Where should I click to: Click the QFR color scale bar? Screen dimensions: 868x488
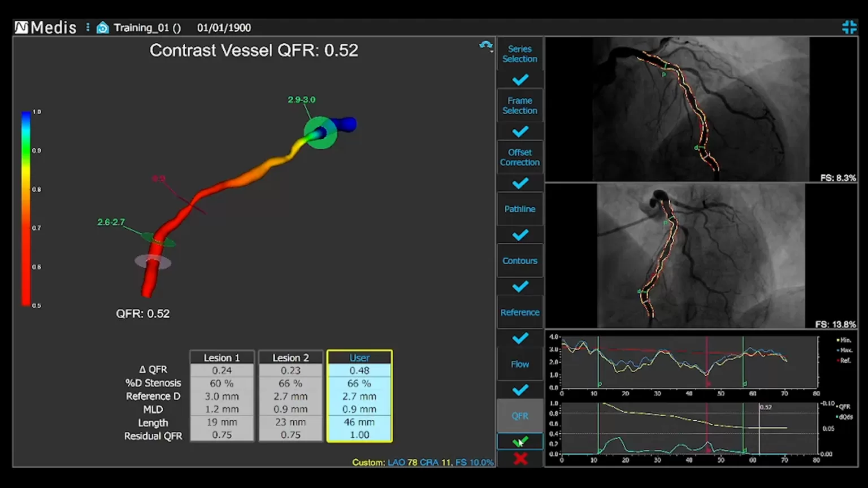(x=26, y=209)
